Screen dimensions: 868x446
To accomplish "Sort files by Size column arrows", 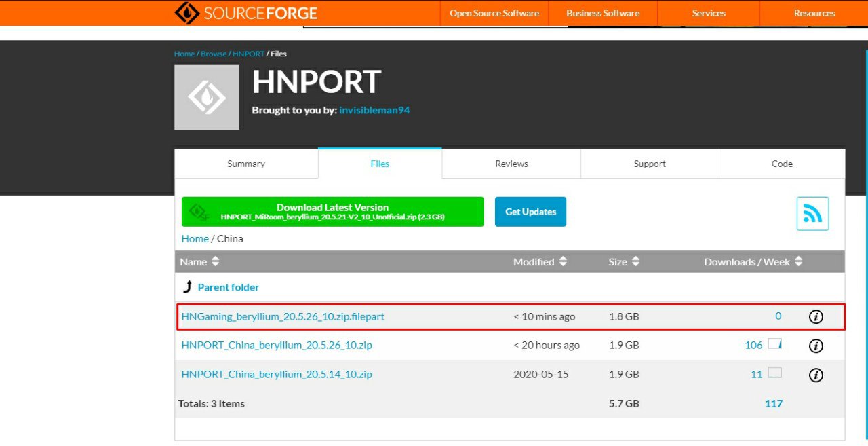I will [635, 261].
